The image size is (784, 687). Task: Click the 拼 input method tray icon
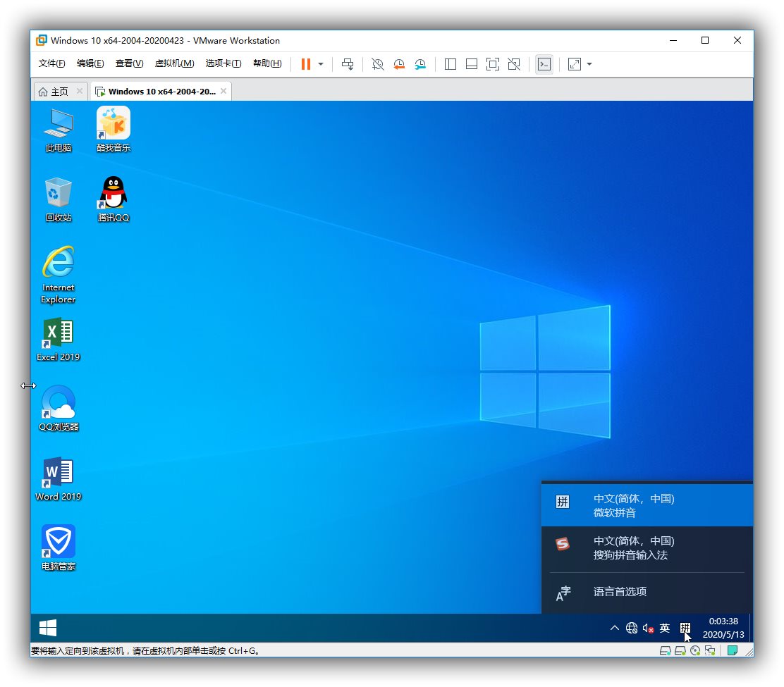[685, 628]
